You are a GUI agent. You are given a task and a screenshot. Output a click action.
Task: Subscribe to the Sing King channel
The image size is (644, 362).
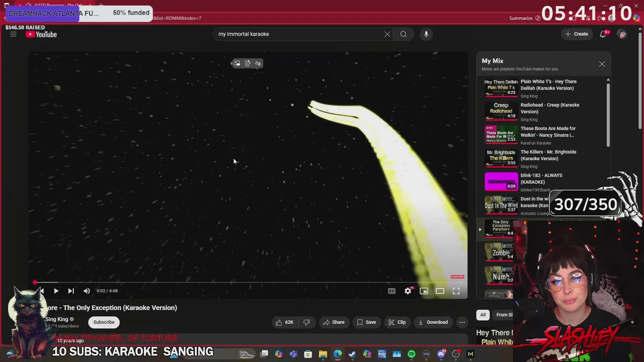104,322
